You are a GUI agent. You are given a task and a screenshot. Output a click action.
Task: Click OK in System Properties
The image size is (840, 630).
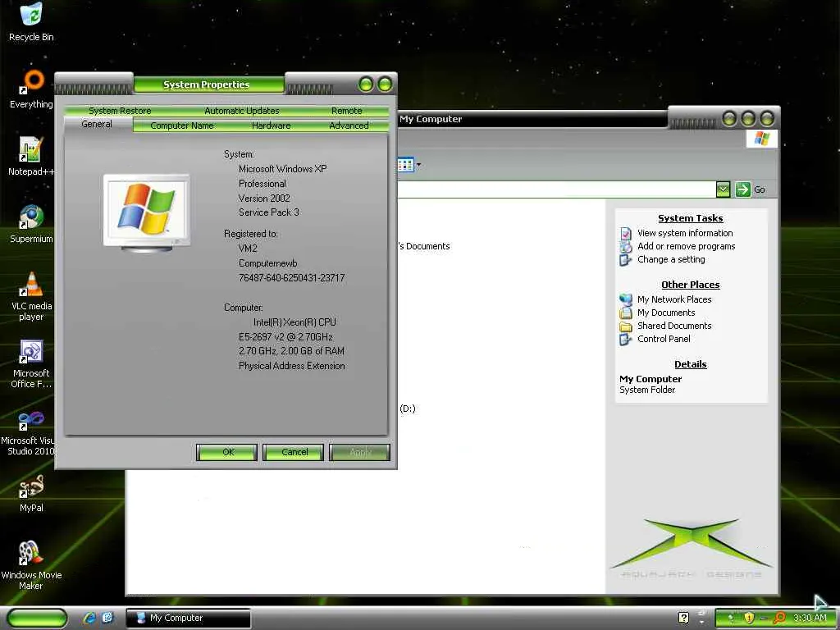point(226,452)
